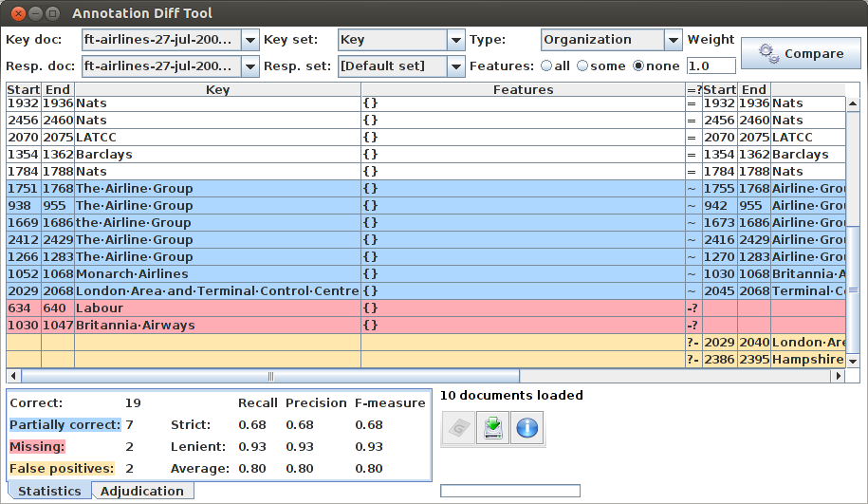The height and width of the screenshot is (504, 868).
Task: Click the Weight input field
Action: pos(711,65)
